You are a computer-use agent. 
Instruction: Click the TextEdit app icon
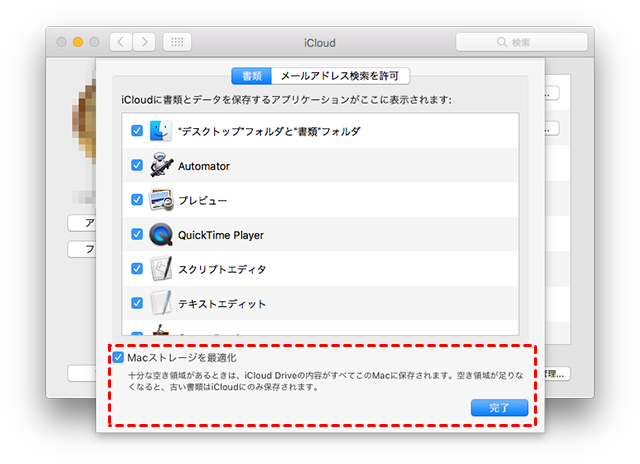[161, 303]
